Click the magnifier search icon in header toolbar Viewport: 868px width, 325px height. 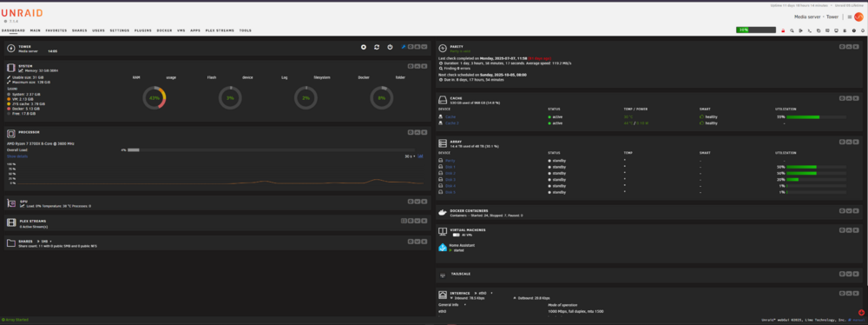pos(792,30)
